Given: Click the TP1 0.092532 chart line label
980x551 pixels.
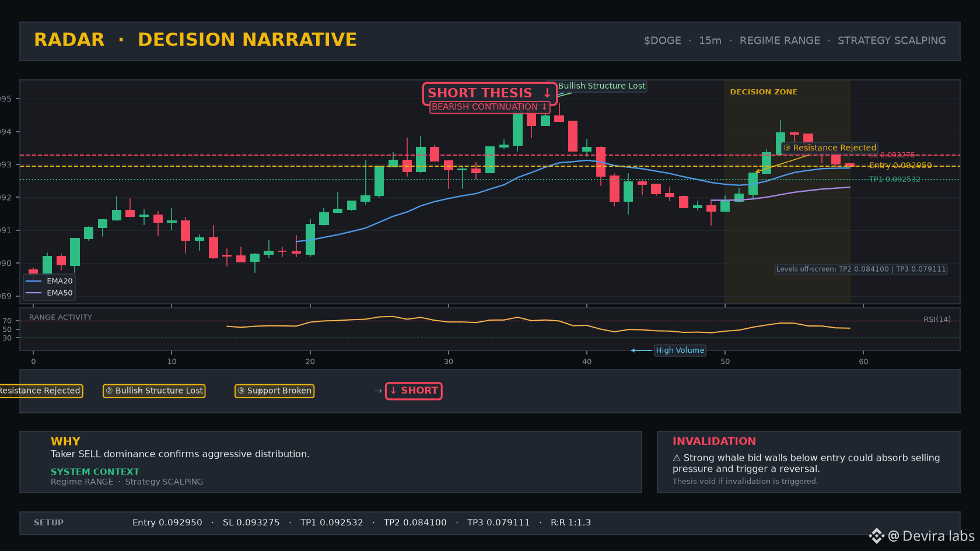Looking at the screenshot, I should point(894,180).
